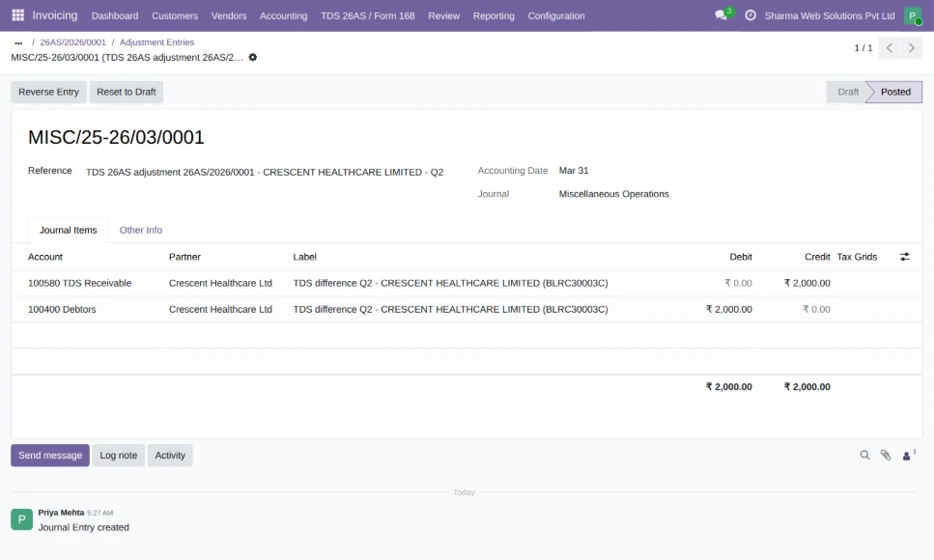Image resolution: width=934 pixels, height=560 pixels.
Task: Attach files using paperclip icon
Action: pyautogui.click(x=886, y=455)
